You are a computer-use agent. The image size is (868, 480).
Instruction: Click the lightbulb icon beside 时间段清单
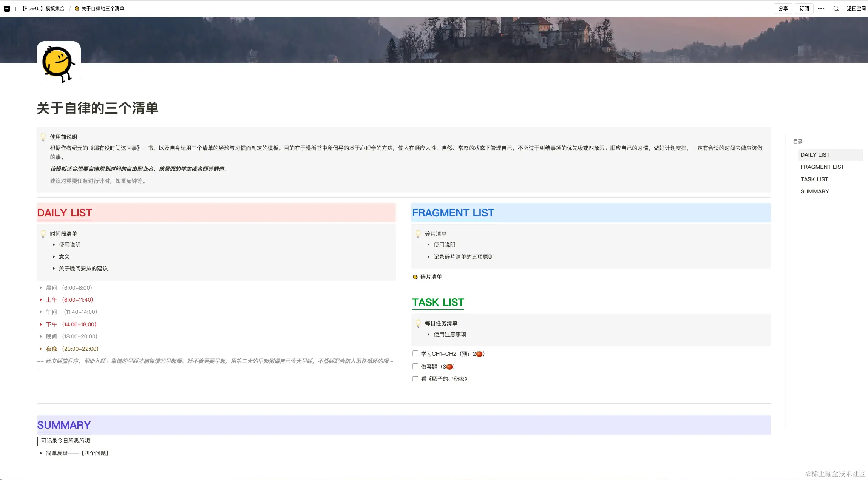[43, 234]
